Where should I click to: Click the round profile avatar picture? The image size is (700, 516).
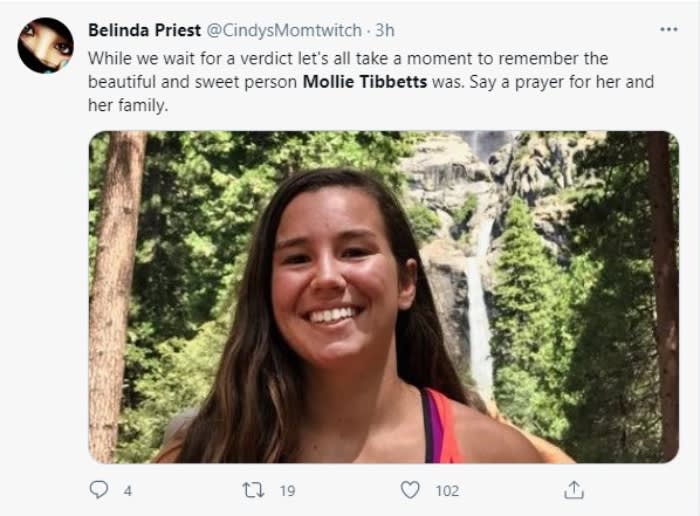tap(46, 45)
